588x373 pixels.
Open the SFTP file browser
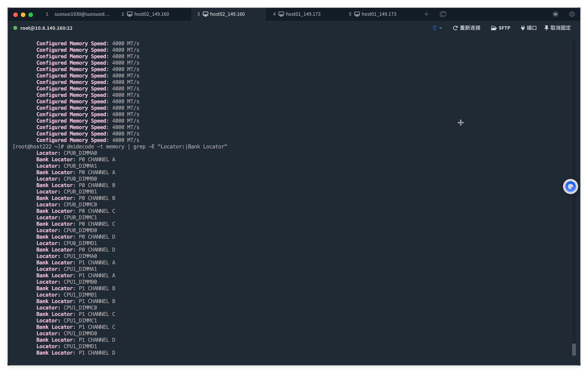[501, 28]
